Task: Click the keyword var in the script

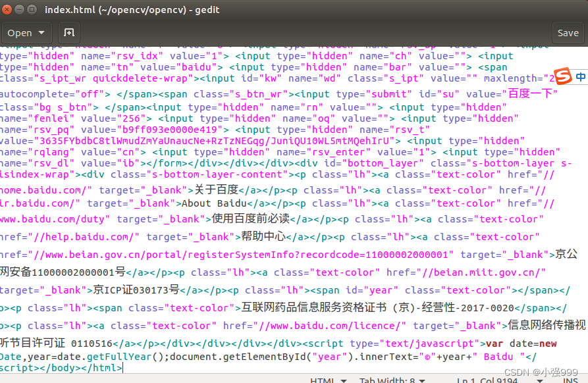Action: coord(494,344)
